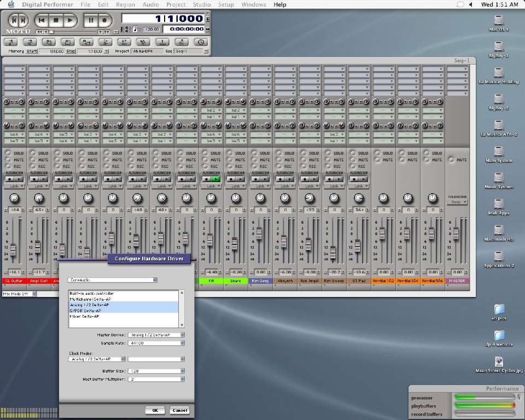Select the Mean Street Cycles.jpg file icon

(x=499, y=361)
